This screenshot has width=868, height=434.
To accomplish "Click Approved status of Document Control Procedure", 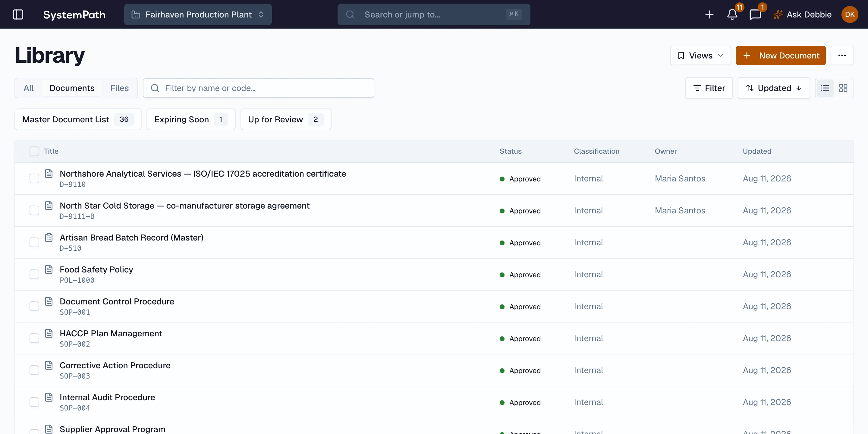I will [520, 307].
